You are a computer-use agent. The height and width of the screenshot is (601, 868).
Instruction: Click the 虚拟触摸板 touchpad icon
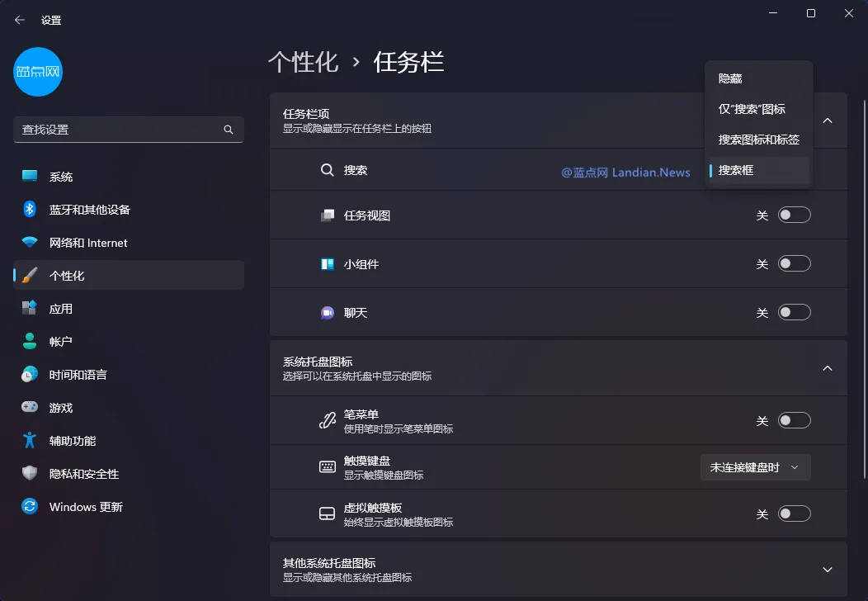[x=328, y=513]
